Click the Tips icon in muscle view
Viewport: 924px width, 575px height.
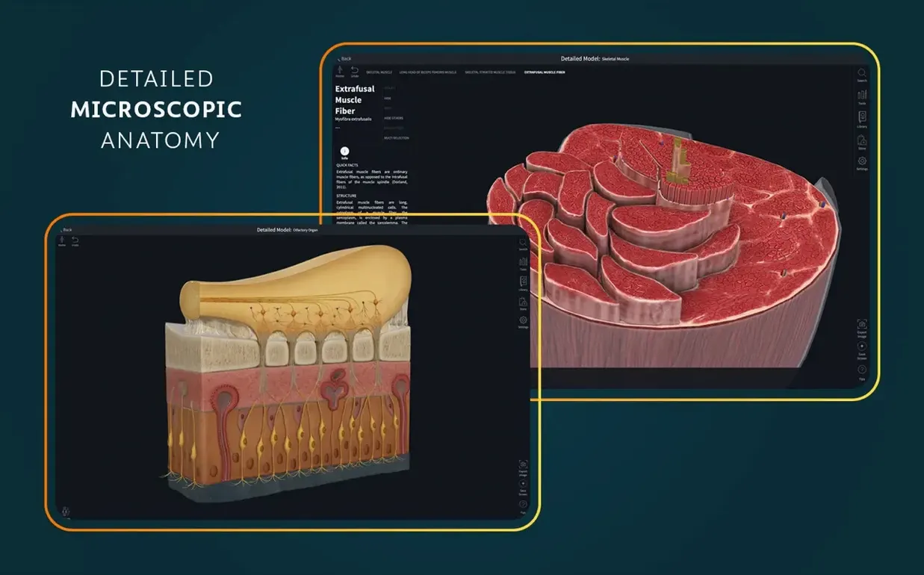[862, 372]
